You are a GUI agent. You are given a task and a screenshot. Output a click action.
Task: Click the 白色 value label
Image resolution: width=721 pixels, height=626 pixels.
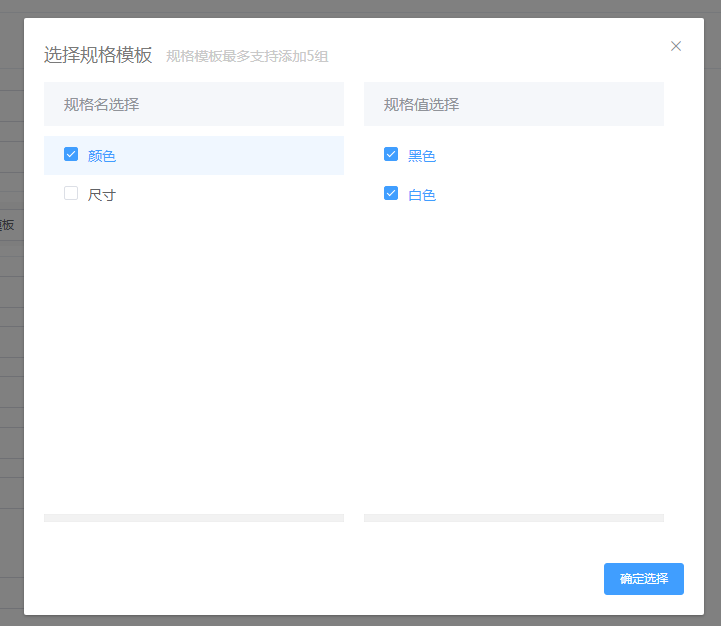[422, 195]
